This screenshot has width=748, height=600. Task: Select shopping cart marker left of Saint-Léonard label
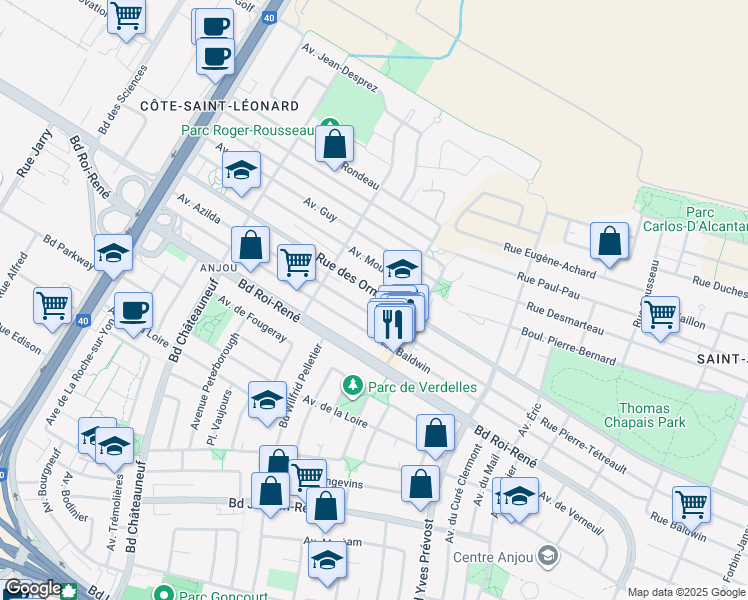point(660,314)
